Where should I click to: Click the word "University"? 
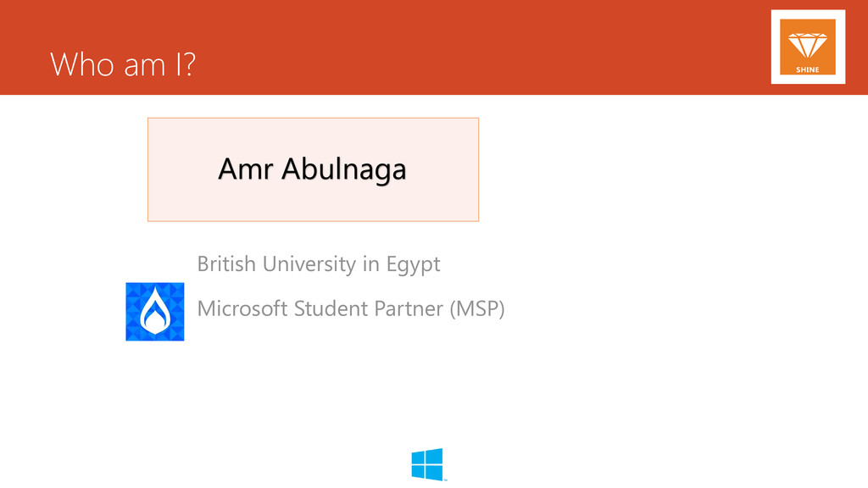pos(309,264)
